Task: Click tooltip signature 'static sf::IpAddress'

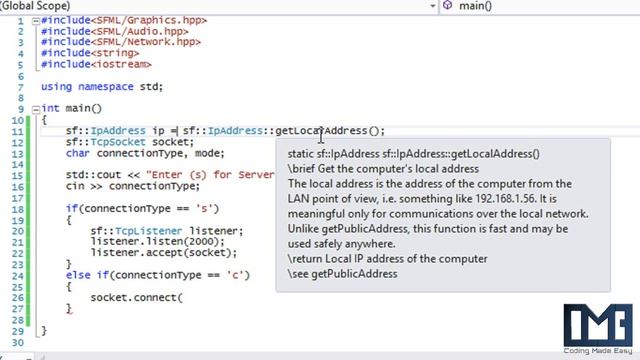Action: [333, 154]
